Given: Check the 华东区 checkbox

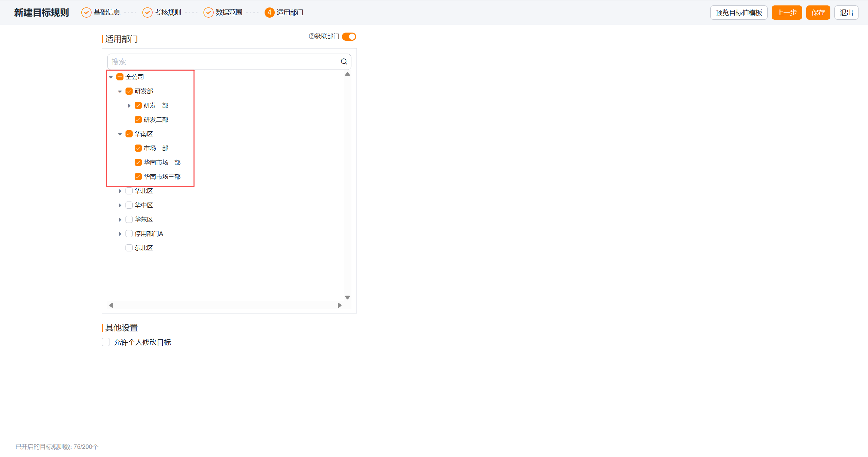Looking at the screenshot, I should (x=129, y=220).
